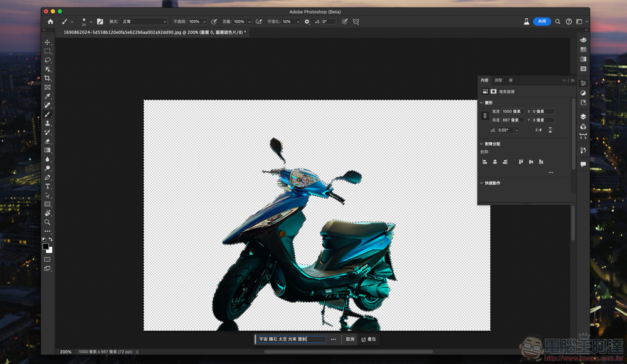Switch to the 內容 tab
Image resolution: width=627 pixels, height=364 pixels.
point(485,80)
